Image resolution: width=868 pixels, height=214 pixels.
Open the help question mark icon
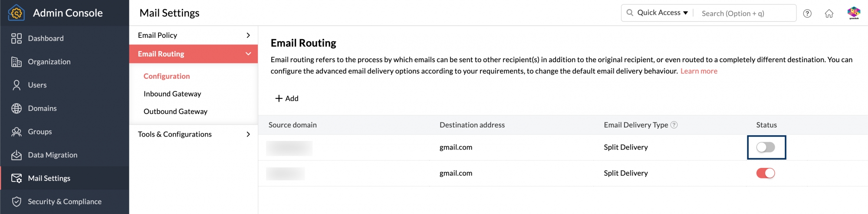[807, 13]
